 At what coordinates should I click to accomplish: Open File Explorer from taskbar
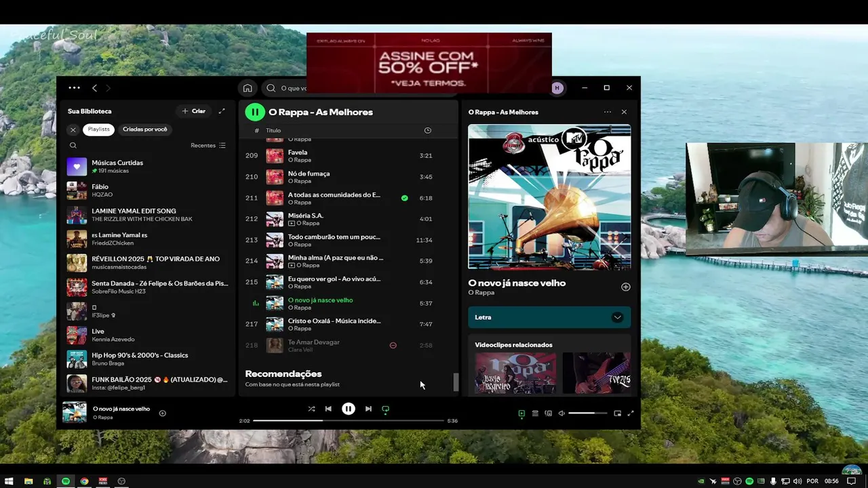click(x=28, y=481)
